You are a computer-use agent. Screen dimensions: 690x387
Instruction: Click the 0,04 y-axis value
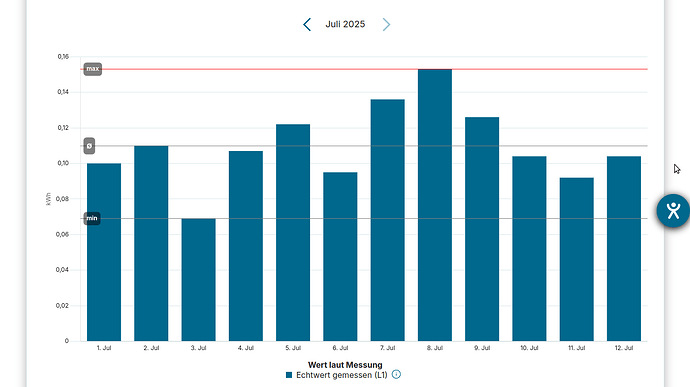63,270
